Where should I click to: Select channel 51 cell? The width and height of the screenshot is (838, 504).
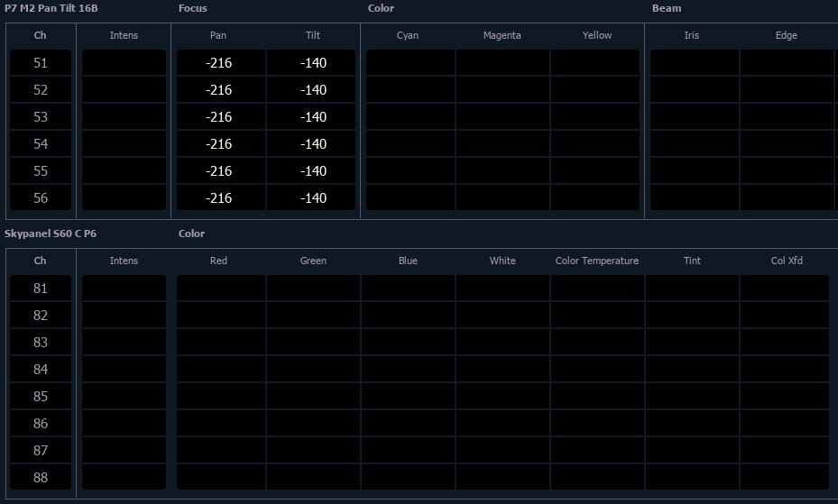41,62
